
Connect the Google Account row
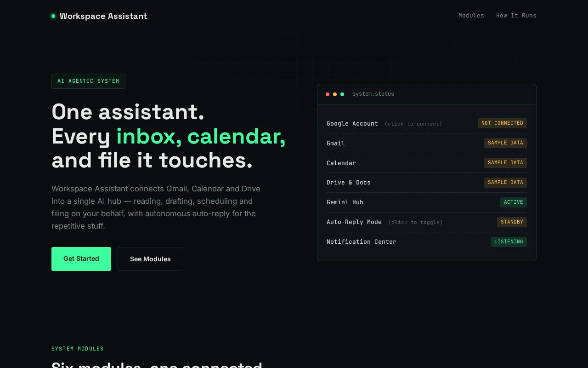point(427,123)
